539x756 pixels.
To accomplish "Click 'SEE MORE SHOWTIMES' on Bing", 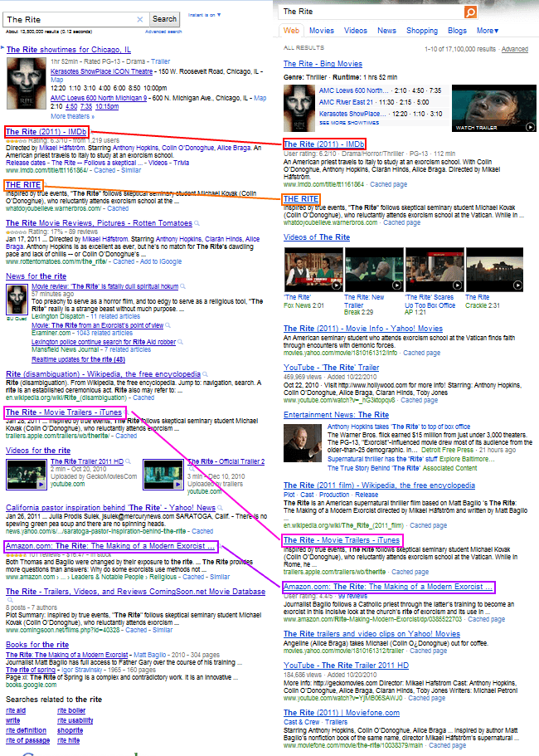I will tap(349, 123).
